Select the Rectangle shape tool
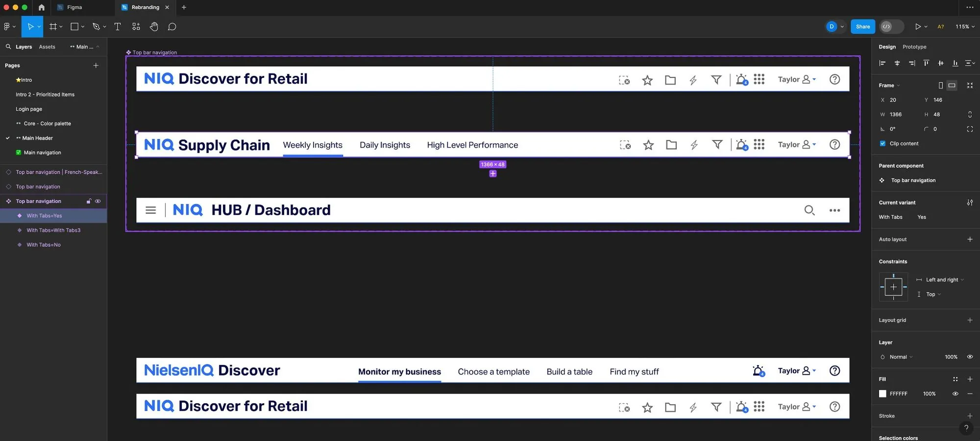 click(74, 26)
